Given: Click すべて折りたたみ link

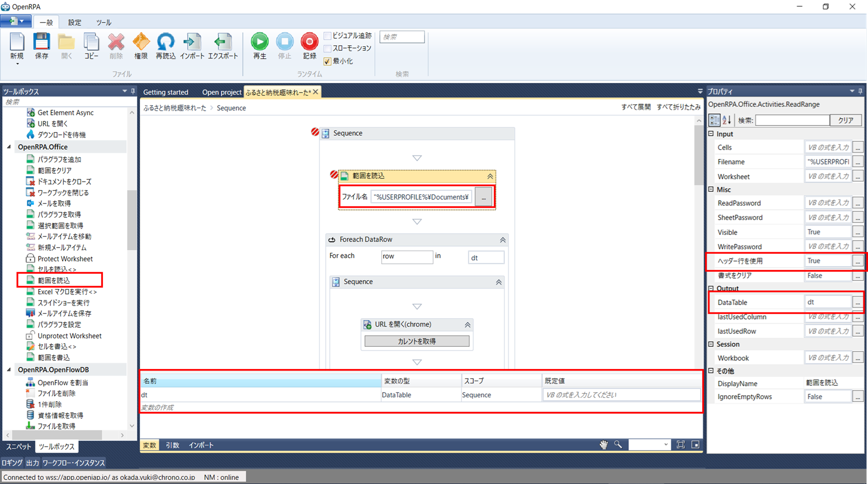Looking at the screenshot, I should (x=678, y=107).
